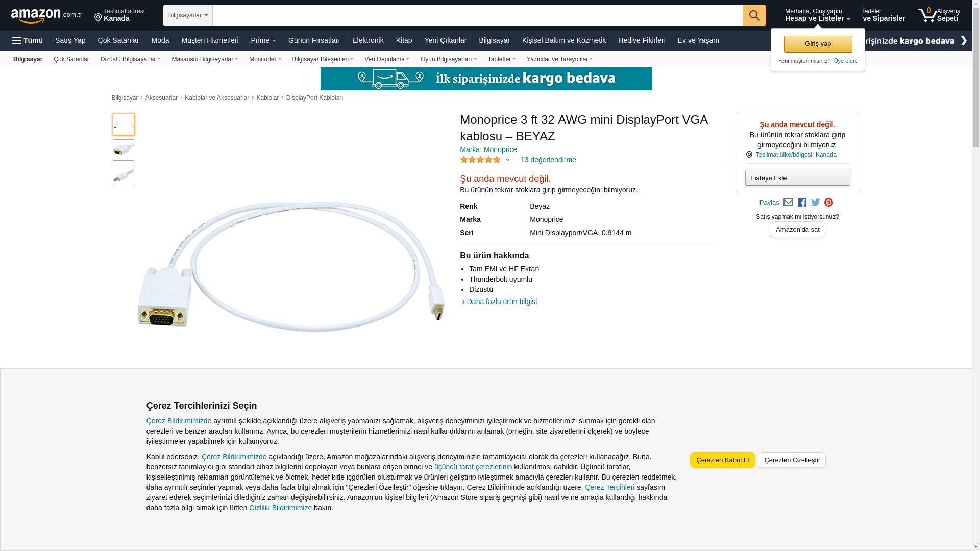Share product on Pinterest icon
980x551 pixels.
coord(828,203)
